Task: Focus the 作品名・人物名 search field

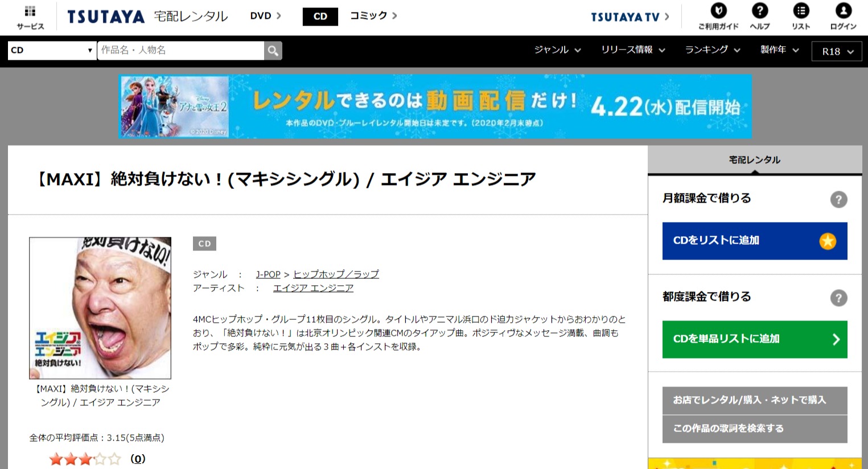Action: 180,50
